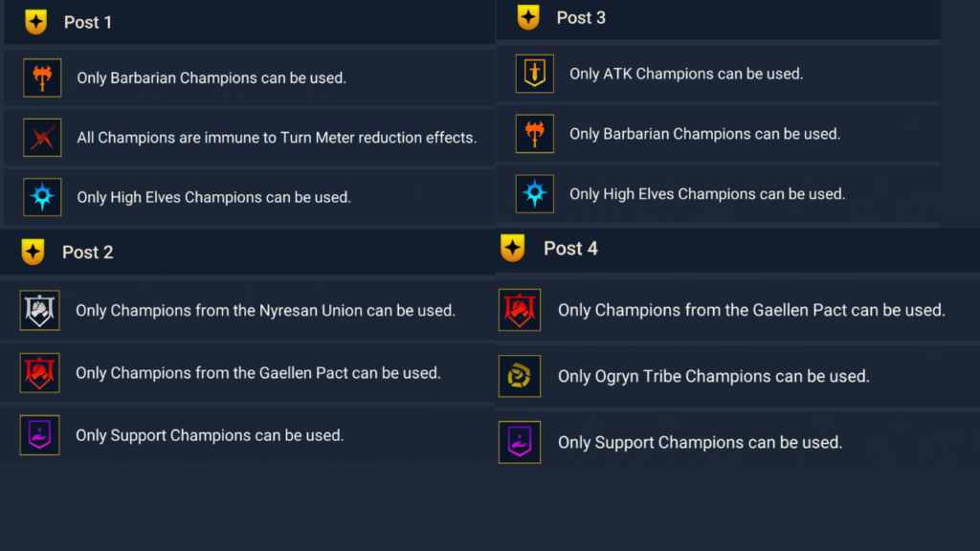The width and height of the screenshot is (980, 551).
Task: Click the gold star badge beside Post 3
Action: (528, 17)
